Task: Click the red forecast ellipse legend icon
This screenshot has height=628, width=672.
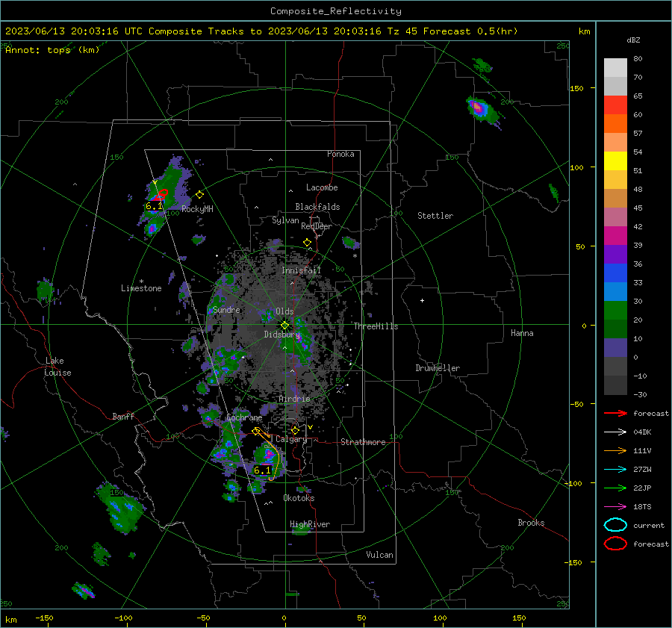Action: point(615,544)
